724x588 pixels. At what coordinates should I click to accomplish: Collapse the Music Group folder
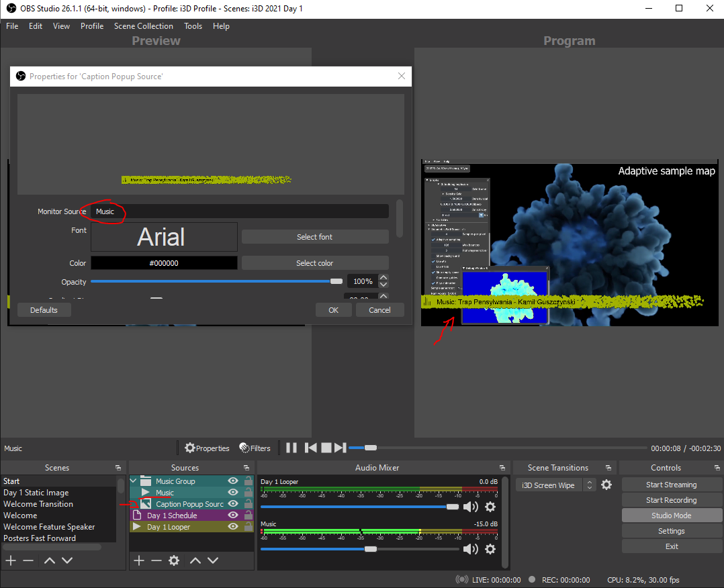[134, 481]
